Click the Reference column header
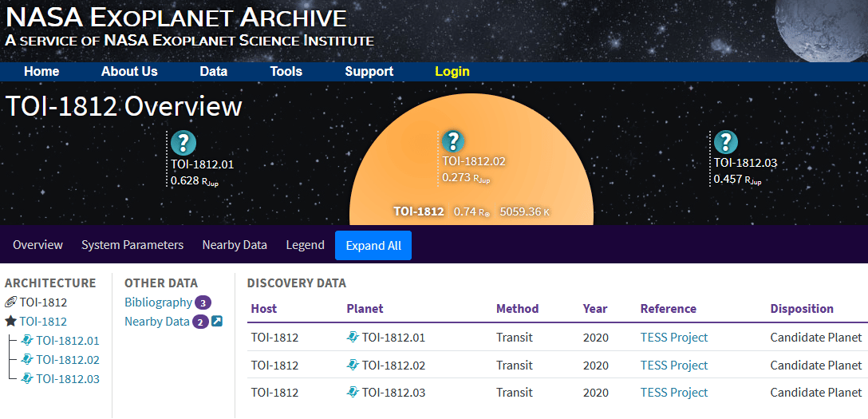Screen dimensions: 868x419 [669, 308]
